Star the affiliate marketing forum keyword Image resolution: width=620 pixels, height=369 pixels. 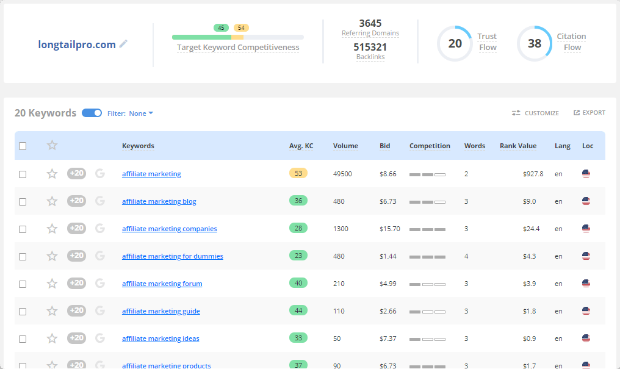tap(52, 283)
